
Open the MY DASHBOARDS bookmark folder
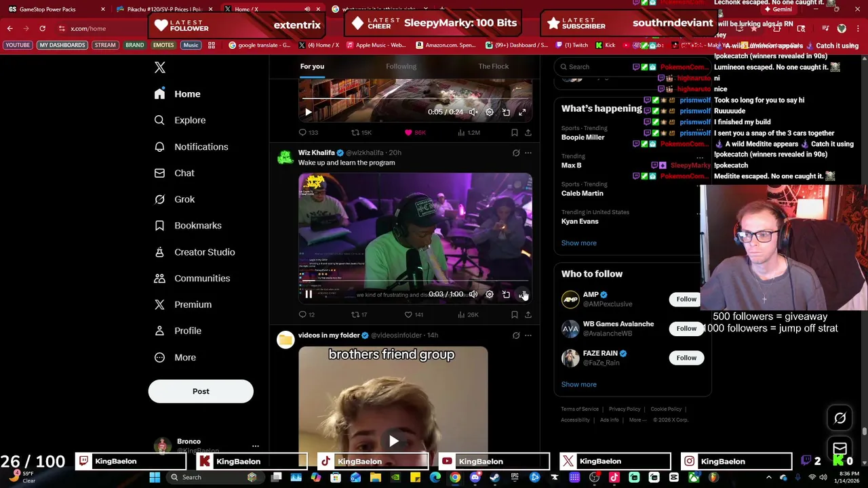click(62, 45)
